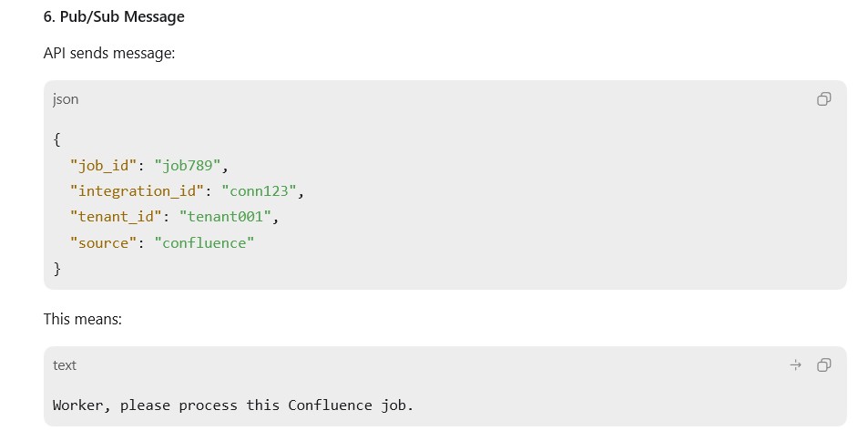
Task: Copy the text code block contents
Action: 823,365
